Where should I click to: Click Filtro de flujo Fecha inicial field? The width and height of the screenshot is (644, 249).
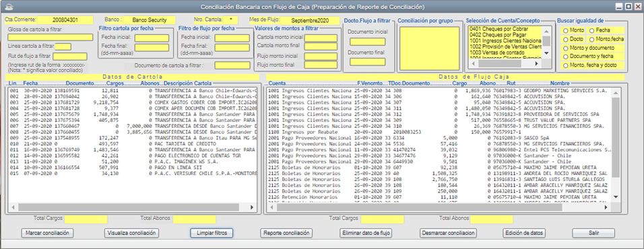(232, 38)
